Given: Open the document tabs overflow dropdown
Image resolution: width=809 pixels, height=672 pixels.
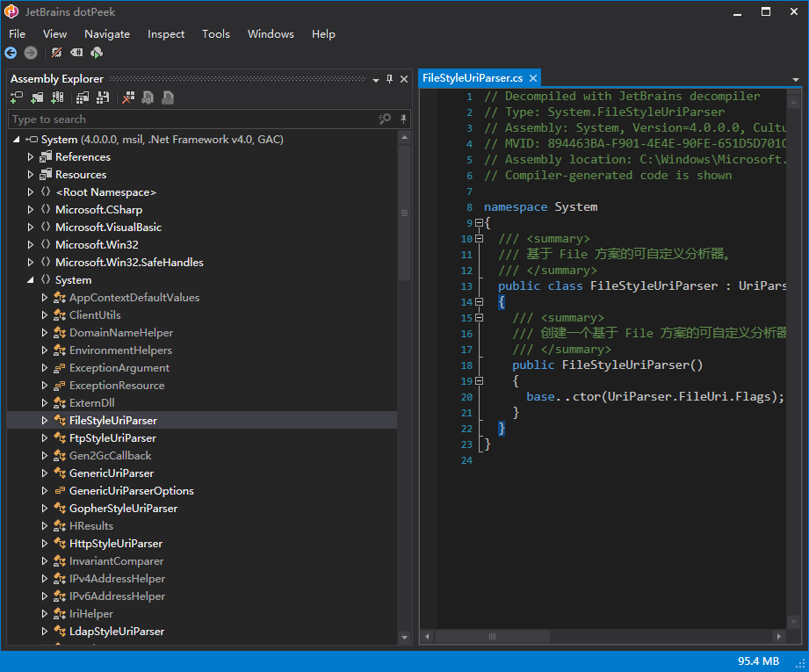Looking at the screenshot, I should click(x=796, y=79).
